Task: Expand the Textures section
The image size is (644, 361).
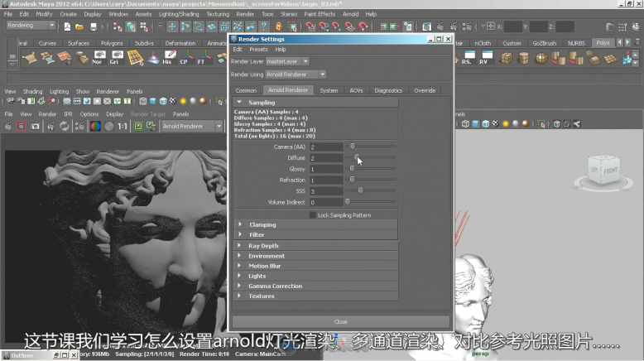Action: (239, 296)
